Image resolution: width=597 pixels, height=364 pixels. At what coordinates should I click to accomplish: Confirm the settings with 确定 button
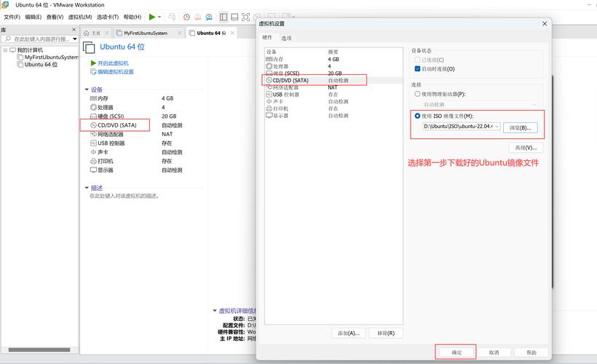tap(456, 352)
